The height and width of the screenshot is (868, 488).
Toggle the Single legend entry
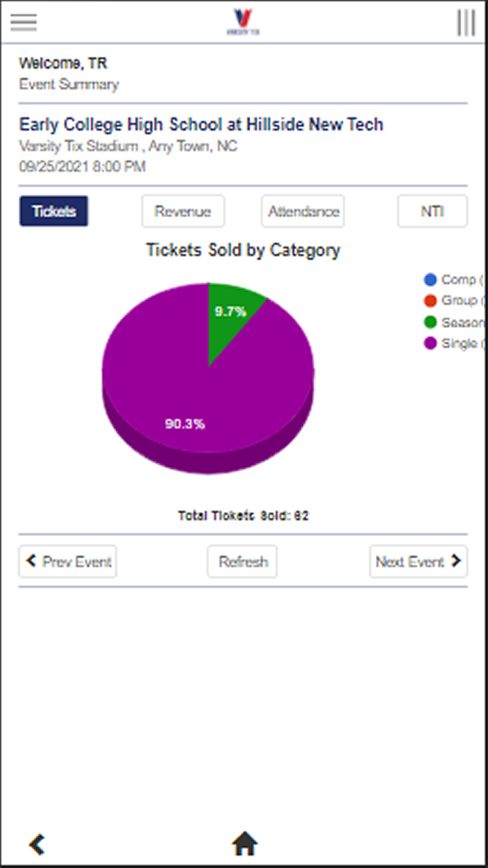[x=454, y=343]
